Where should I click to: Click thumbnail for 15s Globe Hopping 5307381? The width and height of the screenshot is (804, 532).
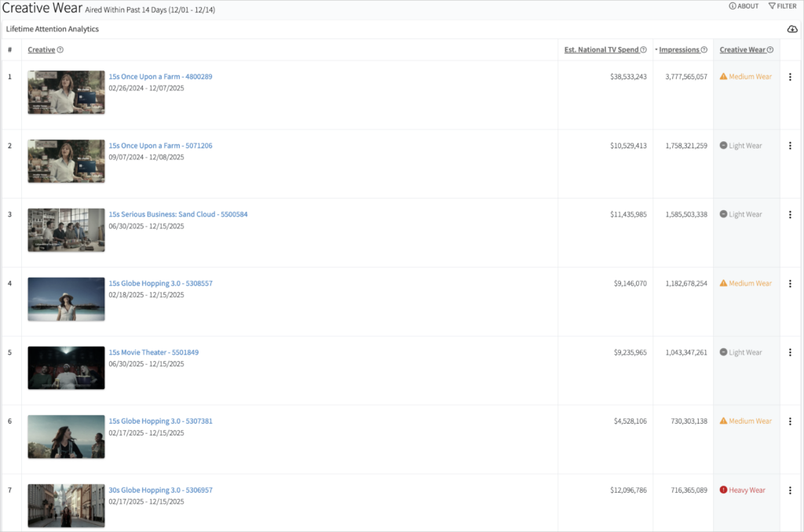click(x=66, y=437)
